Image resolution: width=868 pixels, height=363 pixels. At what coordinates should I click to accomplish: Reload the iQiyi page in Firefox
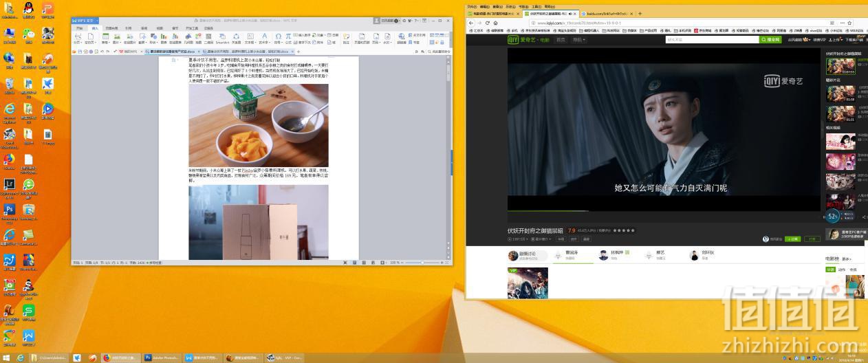(x=487, y=23)
